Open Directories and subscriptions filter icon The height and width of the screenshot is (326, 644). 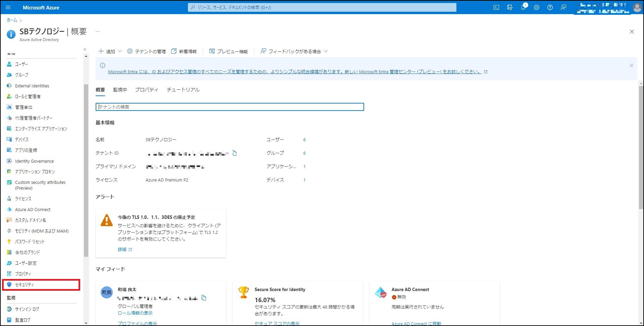click(x=510, y=7)
